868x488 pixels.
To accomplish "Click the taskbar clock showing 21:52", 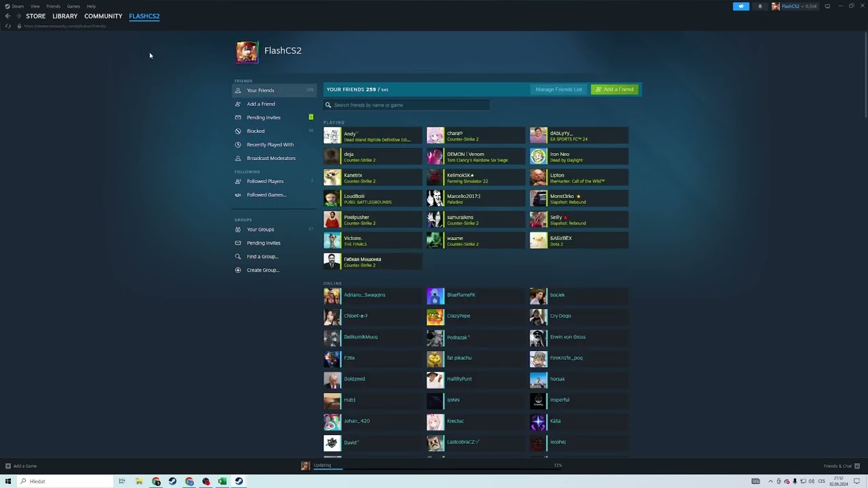I will pos(839,481).
